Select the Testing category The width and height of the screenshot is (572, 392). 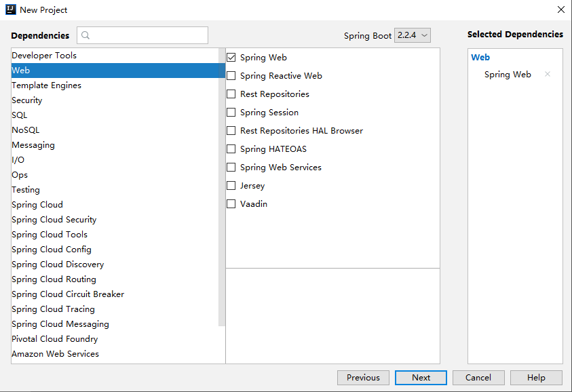pyautogui.click(x=115, y=190)
